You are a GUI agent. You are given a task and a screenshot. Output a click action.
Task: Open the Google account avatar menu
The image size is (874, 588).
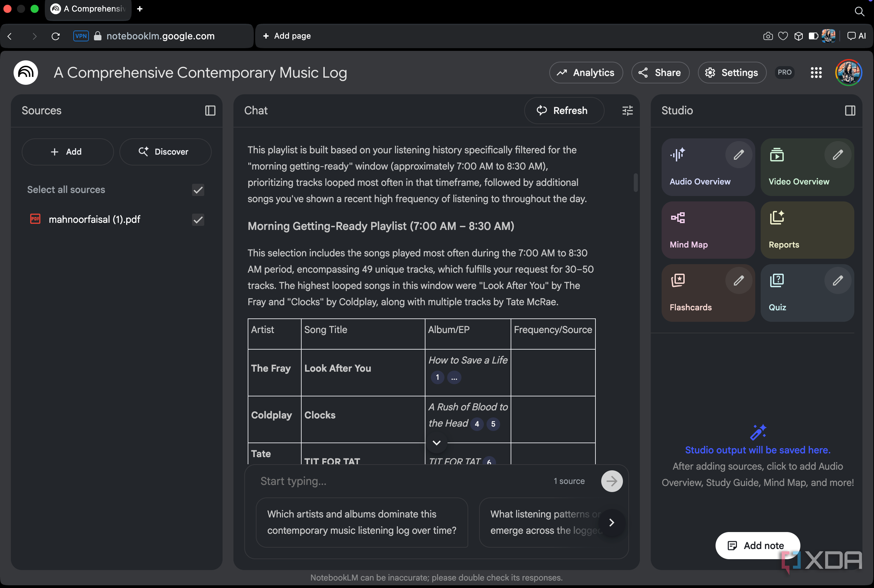coord(849,72)
